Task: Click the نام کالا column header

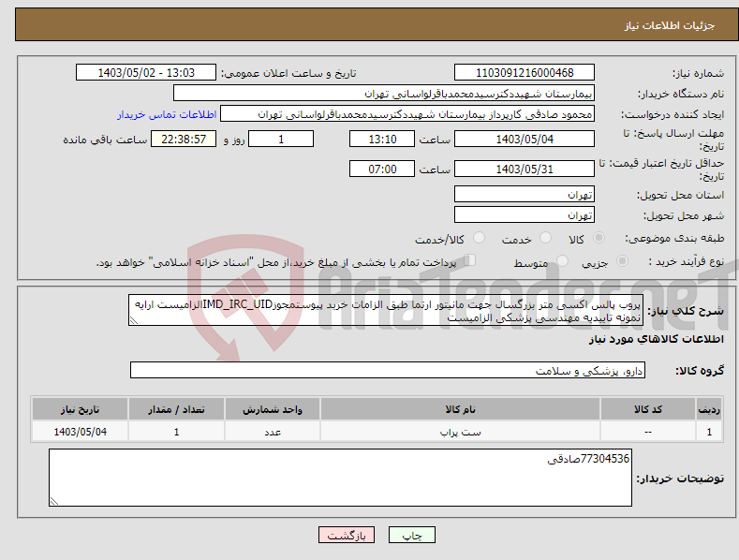Action: tap(460, 409)
